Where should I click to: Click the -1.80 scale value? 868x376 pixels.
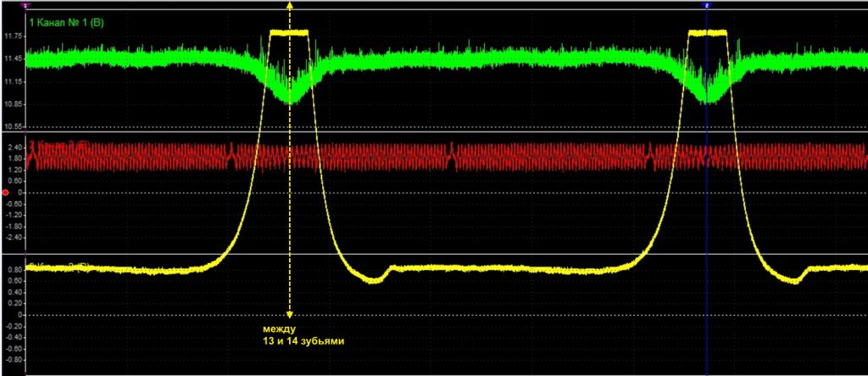pos(15,227)
